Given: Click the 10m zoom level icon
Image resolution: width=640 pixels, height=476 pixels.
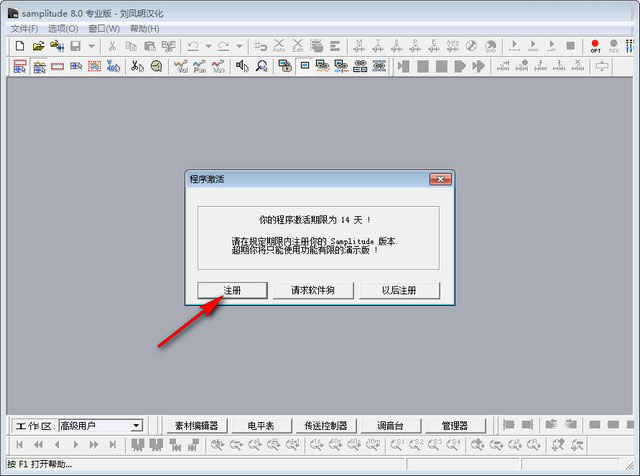Looking at the screenshot, I should (373, 444).
